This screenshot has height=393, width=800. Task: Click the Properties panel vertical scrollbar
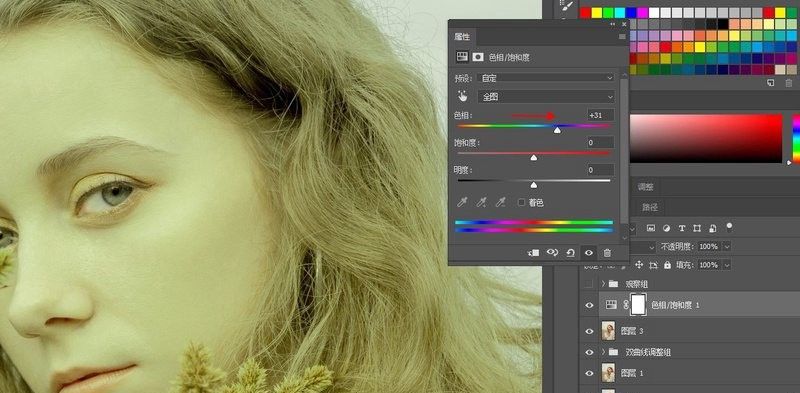coord(624,151)
